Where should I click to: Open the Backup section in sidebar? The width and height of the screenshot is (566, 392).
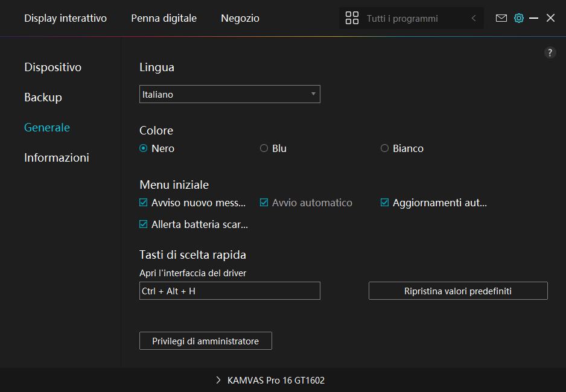[x=43, y=97]
